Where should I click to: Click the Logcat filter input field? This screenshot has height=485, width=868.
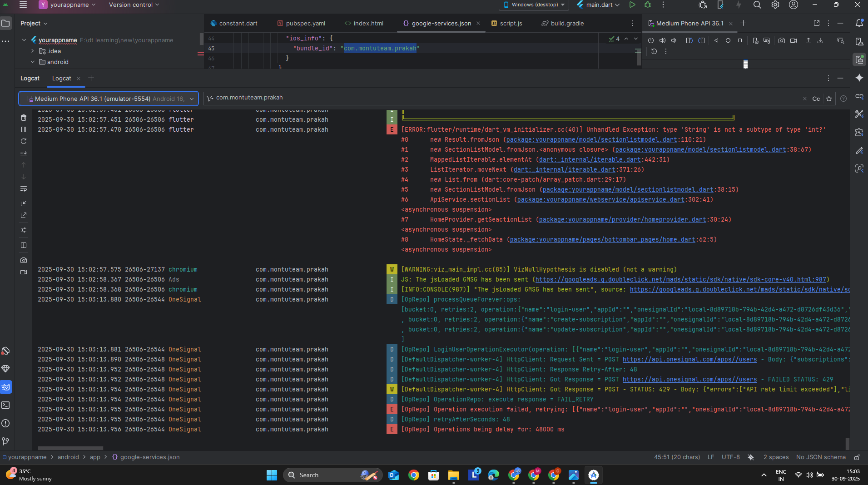(x=500, y=98)
